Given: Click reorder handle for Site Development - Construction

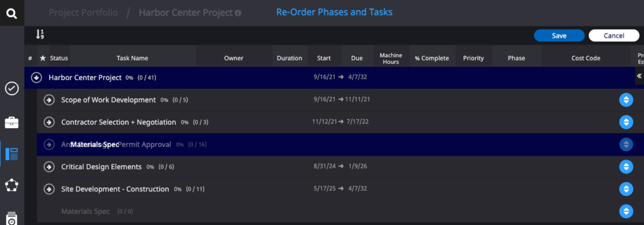Looking at the screenshot, I should tap(626, 189).
